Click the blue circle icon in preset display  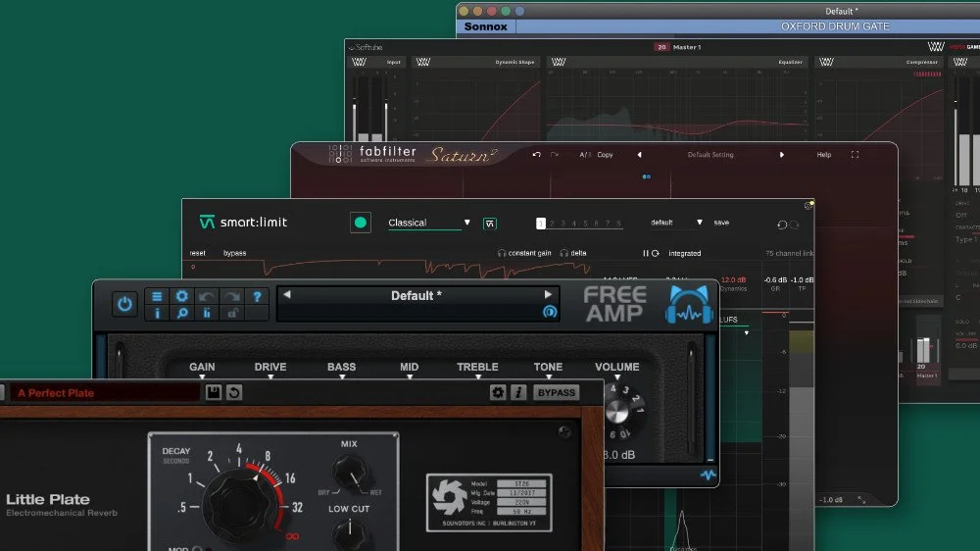click(x=550, y=312)
